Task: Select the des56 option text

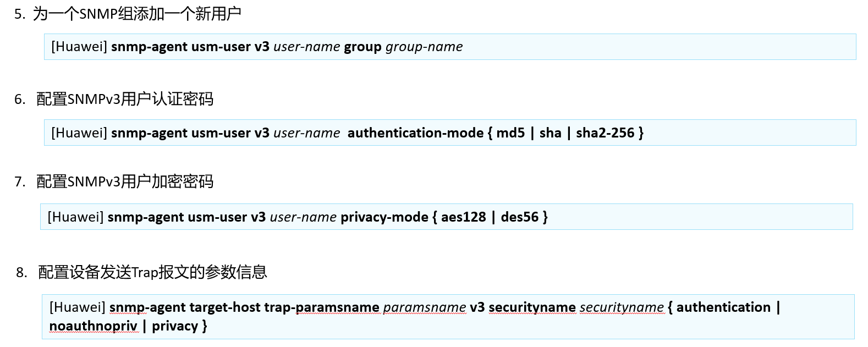Action: coord(520,217)
